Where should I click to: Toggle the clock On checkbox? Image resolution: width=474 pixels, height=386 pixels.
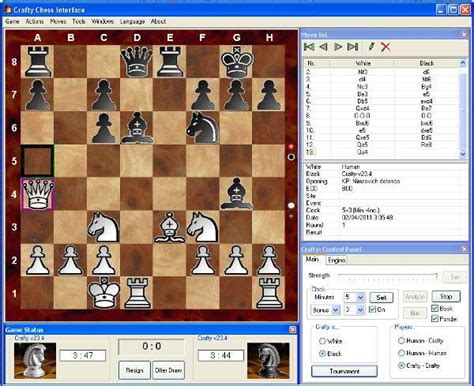tap(372, 309)
